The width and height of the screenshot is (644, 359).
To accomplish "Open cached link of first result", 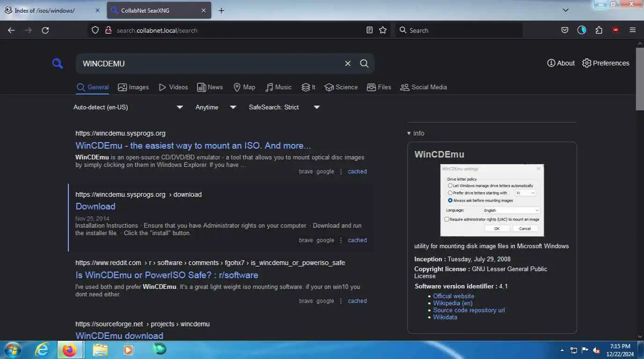I will point(357,172).
